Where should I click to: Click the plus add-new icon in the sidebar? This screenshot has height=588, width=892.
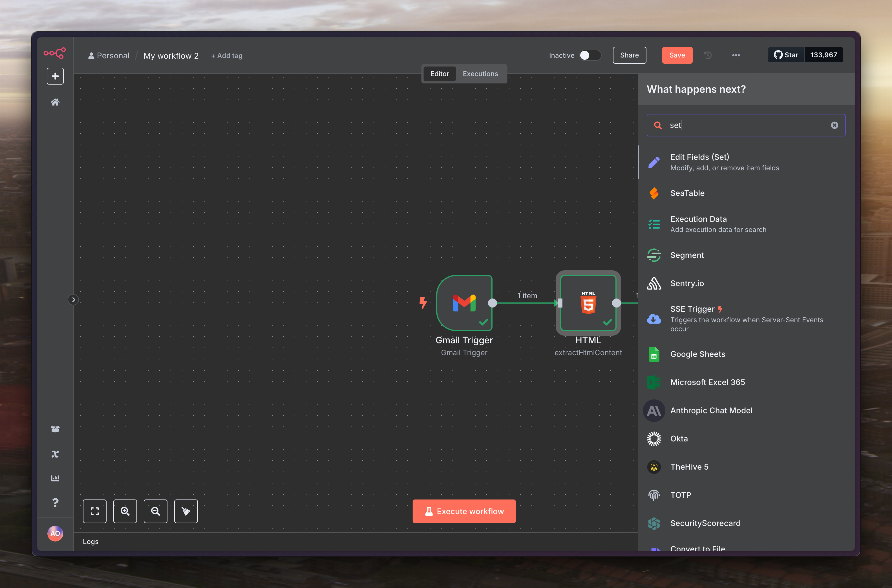(x=55, y=76)
